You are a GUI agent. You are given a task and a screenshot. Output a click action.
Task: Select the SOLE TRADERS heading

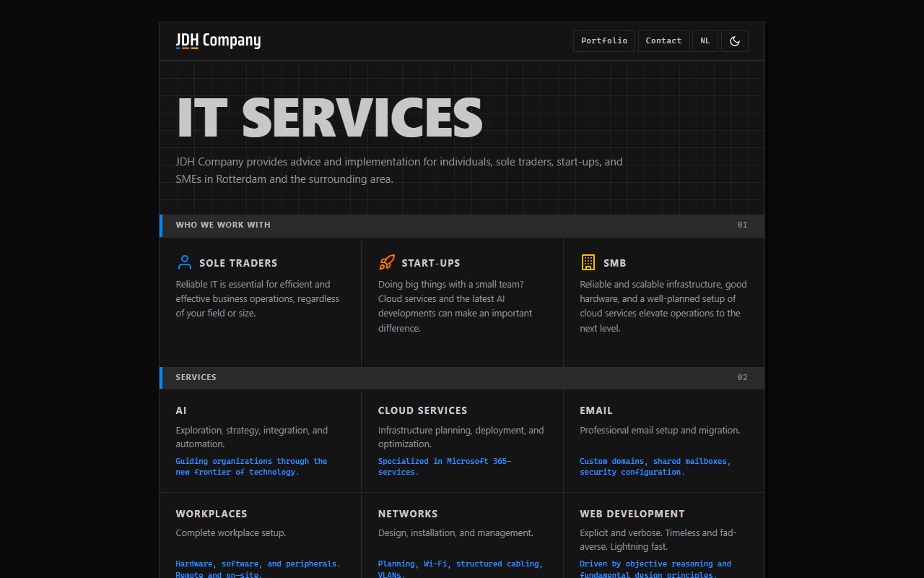click(x=238, y=263)
